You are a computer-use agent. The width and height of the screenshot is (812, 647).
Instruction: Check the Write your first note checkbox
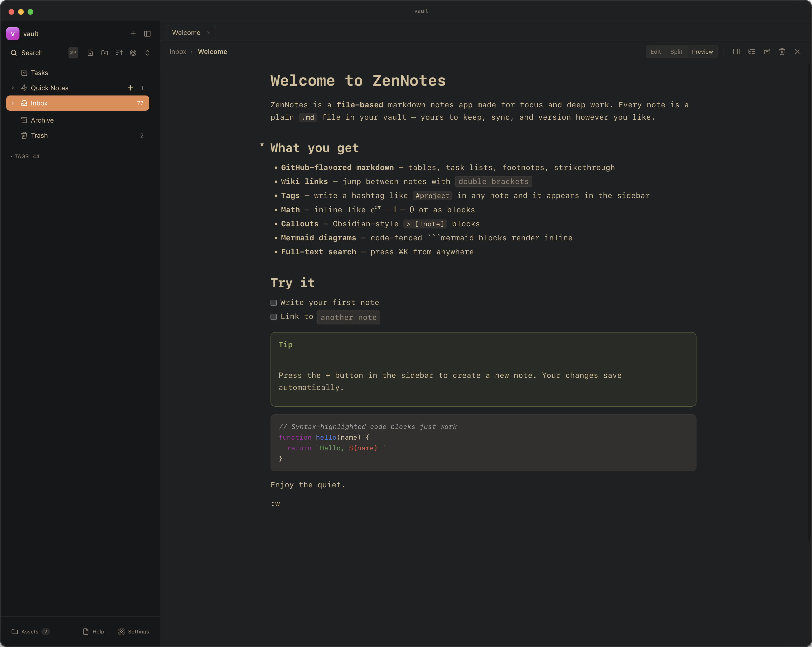(x=273, y=303)
